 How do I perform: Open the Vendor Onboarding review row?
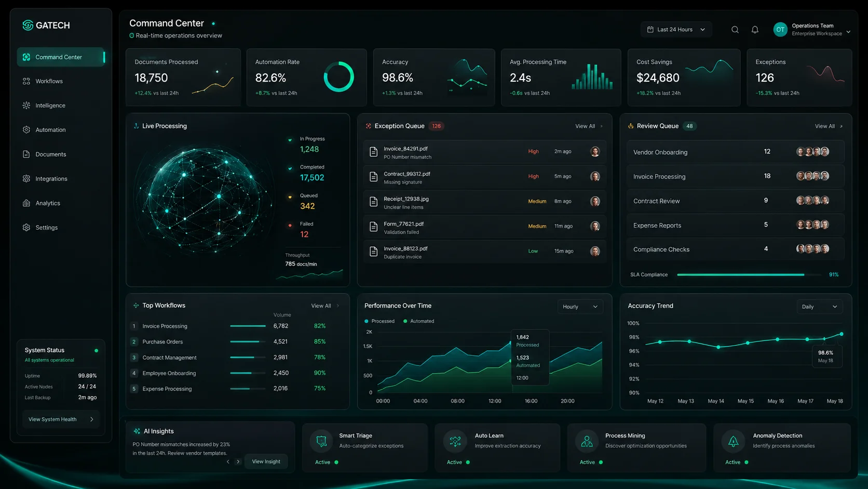tap(735, 152)
